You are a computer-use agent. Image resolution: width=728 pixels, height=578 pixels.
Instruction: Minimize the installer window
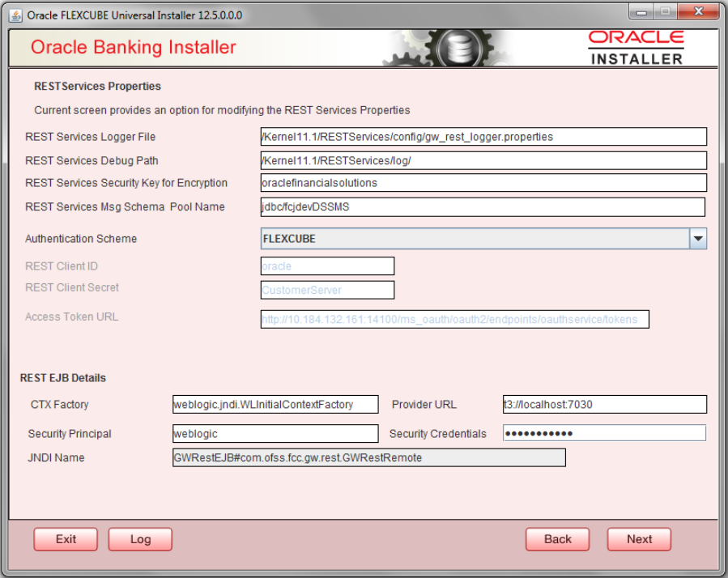pos(641,11)
